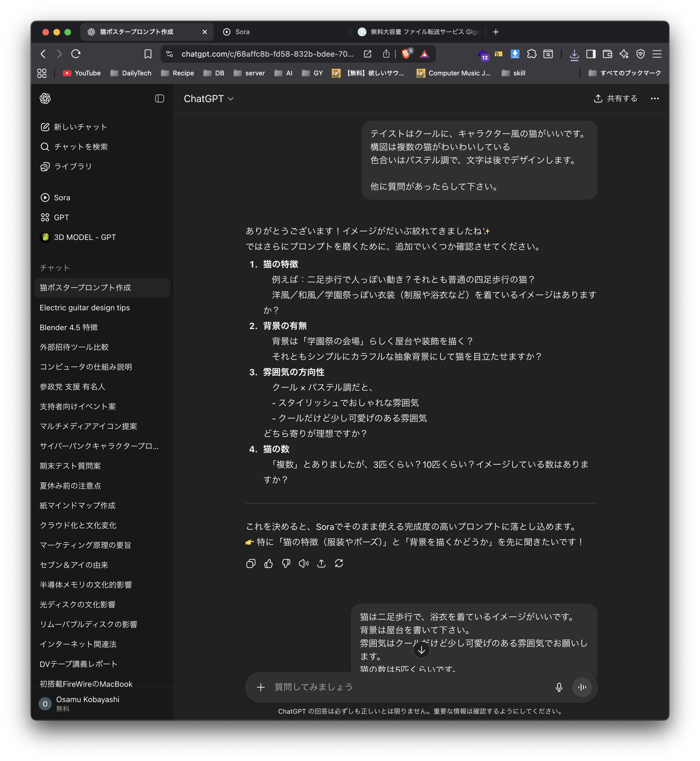Click the scroll-to-bottom arrow button
The height and width of the screenshot is (761, 700).
coord(421,650)
